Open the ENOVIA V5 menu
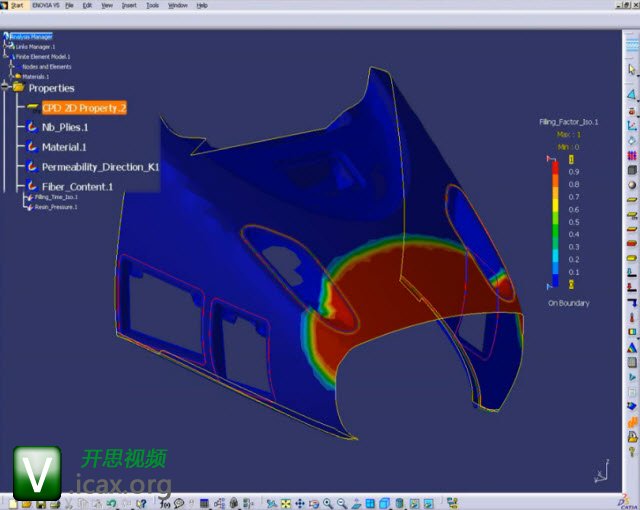The image size is (640, 510). coord(43,5)
